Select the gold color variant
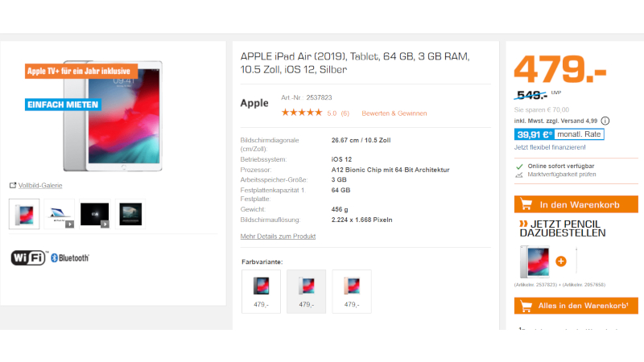 [x=352, y=291]
